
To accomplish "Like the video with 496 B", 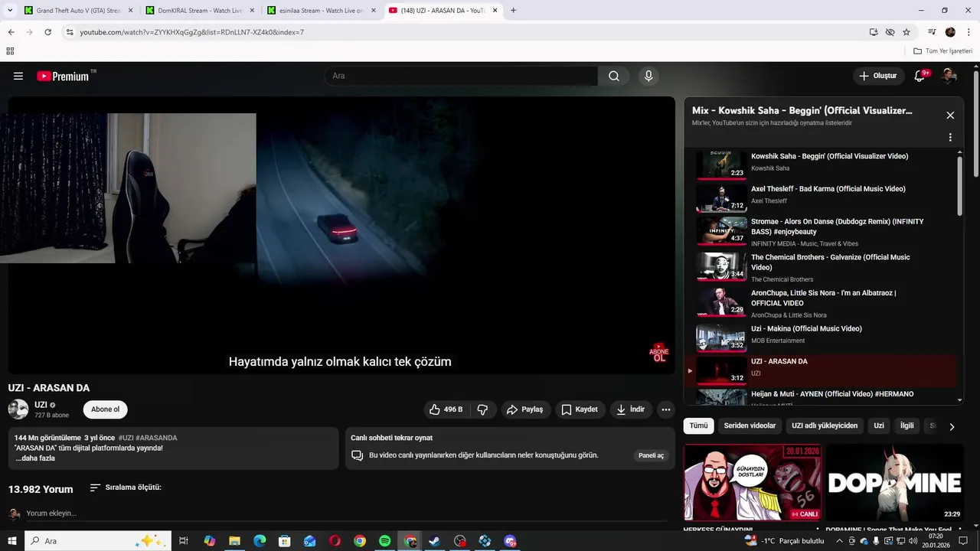I will coord(446,409).
